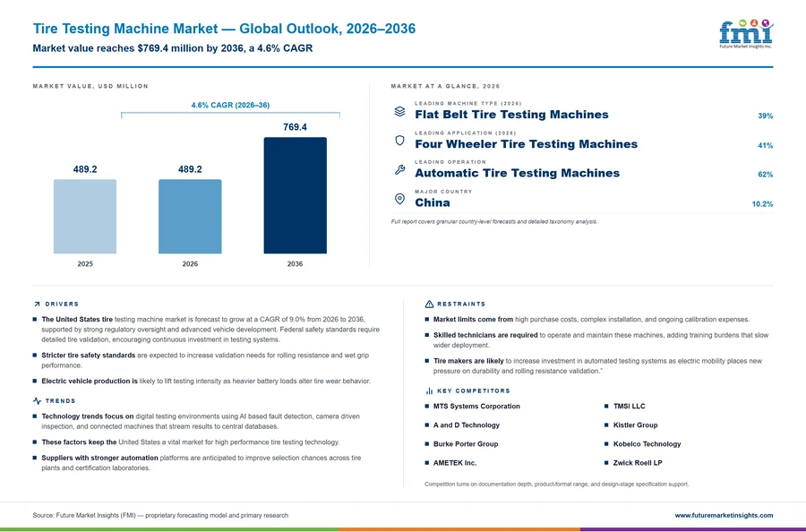
Task: Click the Market Value, USD Million heading
Action: tap(90, 86)
